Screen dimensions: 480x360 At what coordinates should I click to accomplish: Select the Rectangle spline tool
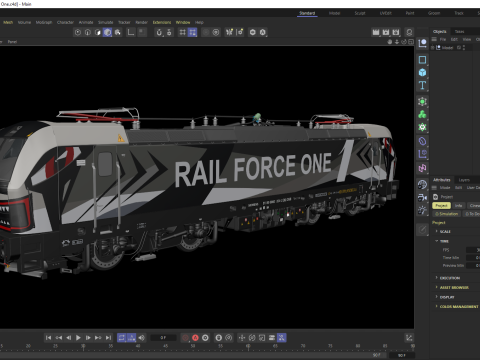tap(422, 60)
